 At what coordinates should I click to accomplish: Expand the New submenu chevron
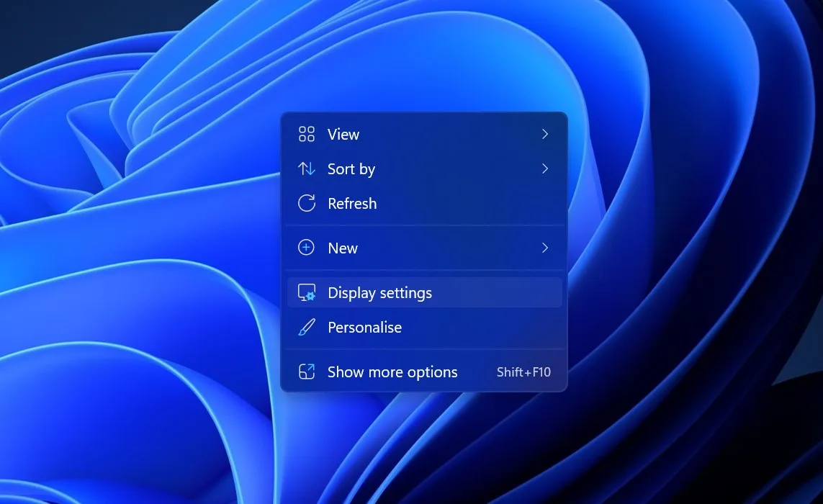click(545, 248)
